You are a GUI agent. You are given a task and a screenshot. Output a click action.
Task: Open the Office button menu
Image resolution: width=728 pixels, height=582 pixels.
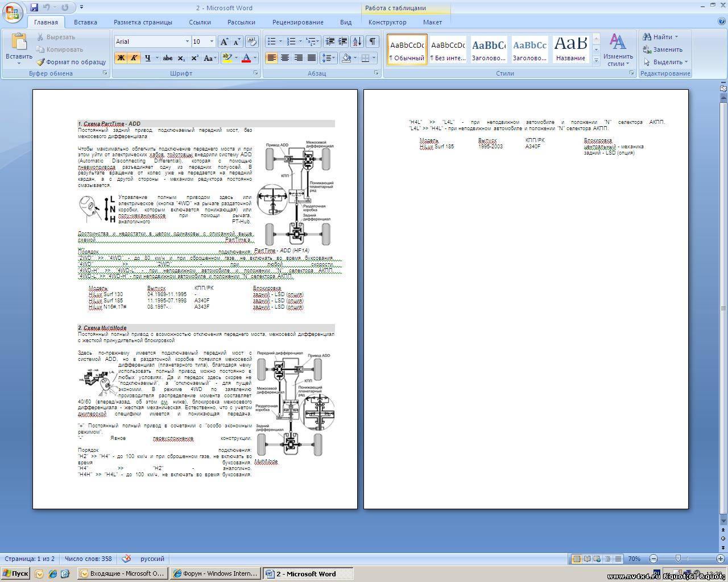coord(13,12)
